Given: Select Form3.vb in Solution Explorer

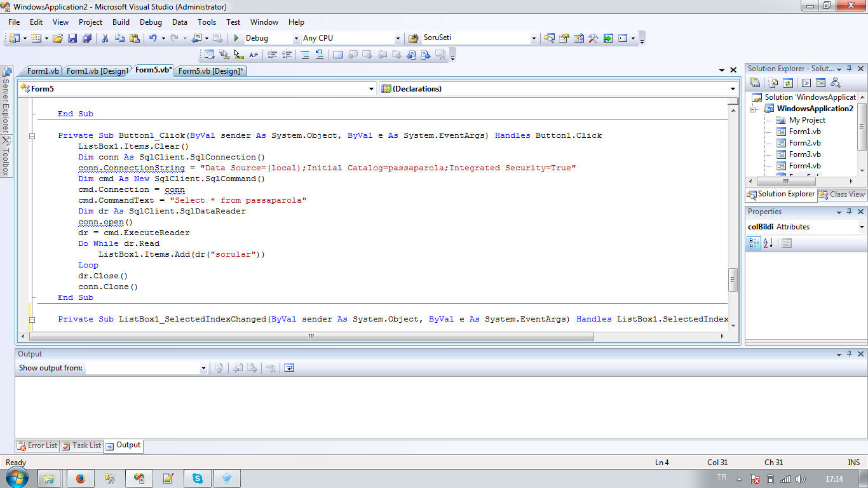Looking at the screenshot, I should [804, 154].
